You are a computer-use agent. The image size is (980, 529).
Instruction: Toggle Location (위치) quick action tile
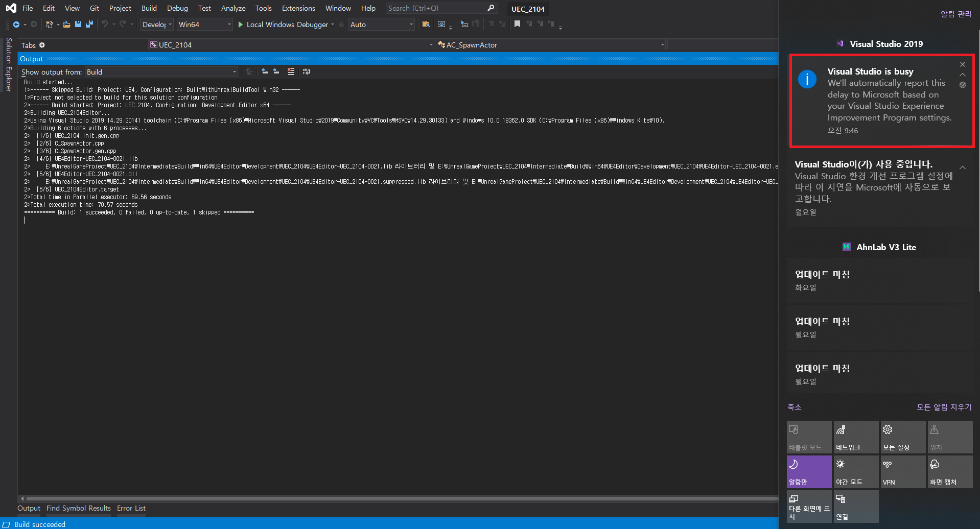[950, 437]
